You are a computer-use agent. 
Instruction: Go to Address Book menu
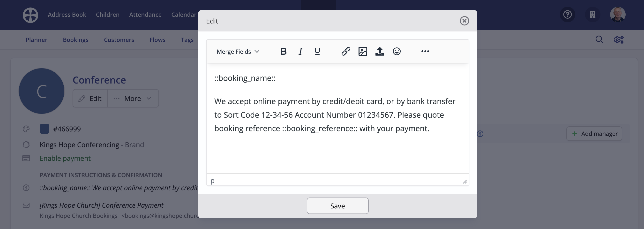67,15
